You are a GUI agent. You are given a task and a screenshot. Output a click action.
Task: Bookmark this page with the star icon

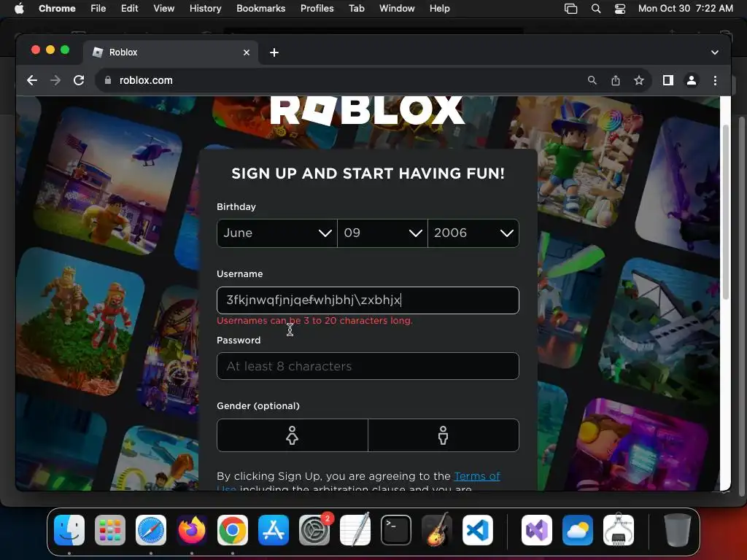(x=639, y=80)
